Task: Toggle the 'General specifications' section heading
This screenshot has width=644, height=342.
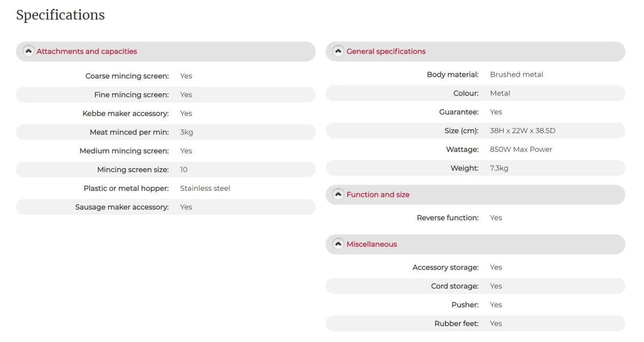Action: pyautogui.click(x=385, y=51)
